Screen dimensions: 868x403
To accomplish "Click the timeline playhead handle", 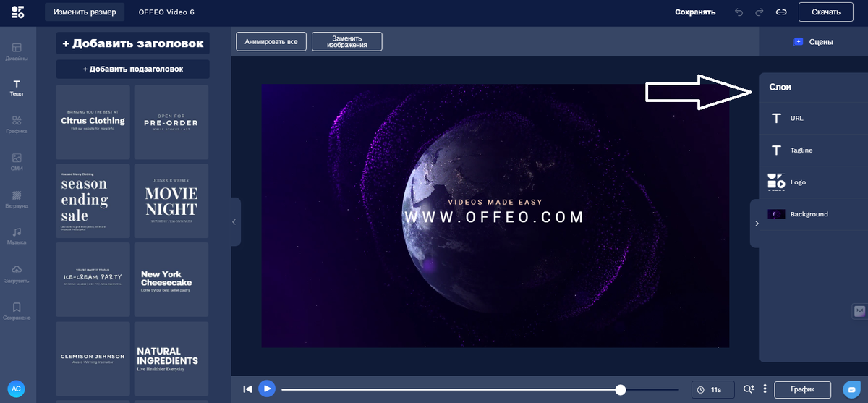I will (x=620, y=390).
